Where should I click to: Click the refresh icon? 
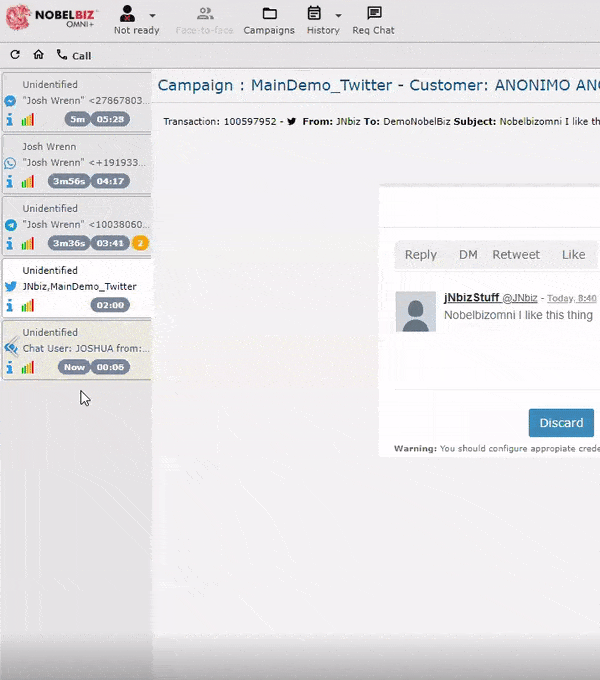coord(15,55)
